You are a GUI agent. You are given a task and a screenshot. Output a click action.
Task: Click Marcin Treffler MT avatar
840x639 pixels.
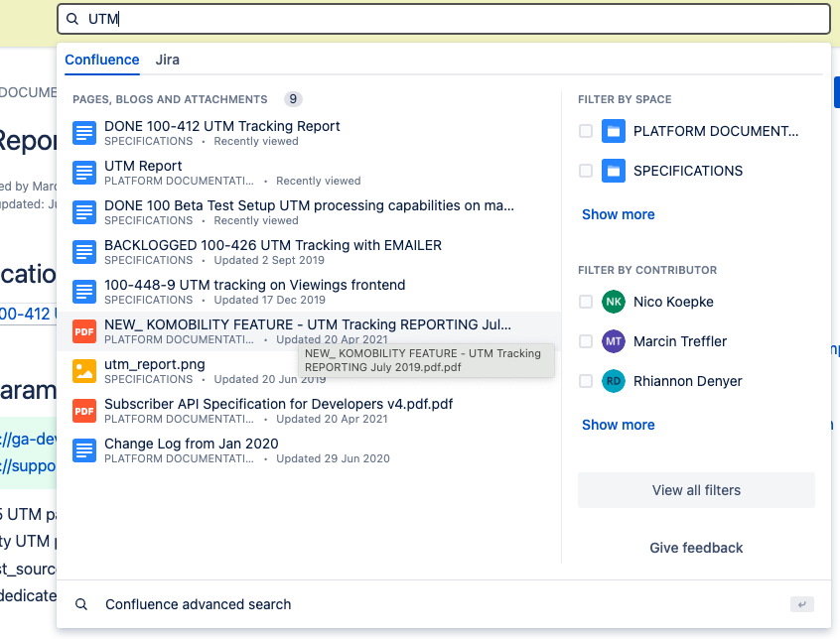614,341
